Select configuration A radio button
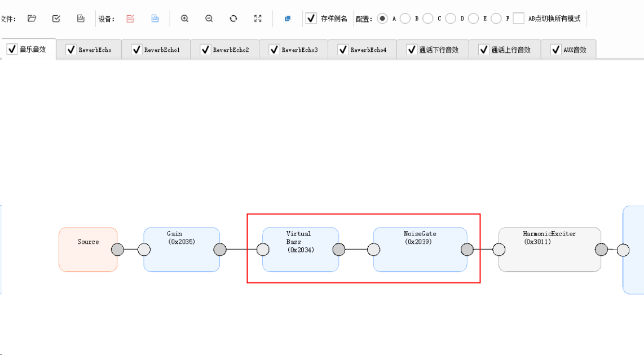The image size is (644, 355). (382, 19)
